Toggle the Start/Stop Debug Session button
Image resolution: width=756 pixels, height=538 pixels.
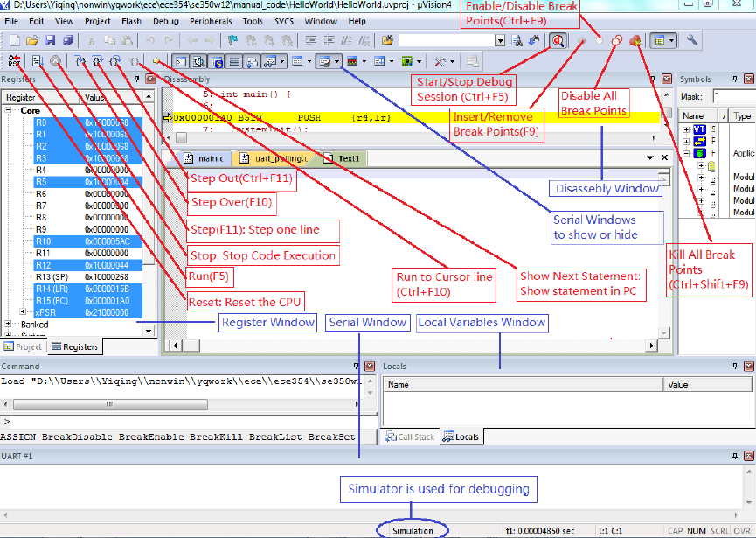[x=557, y=40]
